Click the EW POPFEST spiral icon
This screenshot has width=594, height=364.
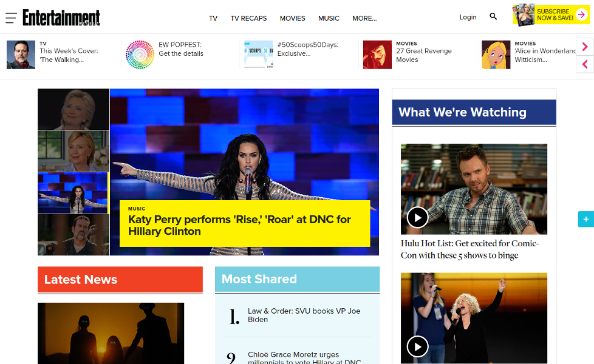(x=139, y=54)
